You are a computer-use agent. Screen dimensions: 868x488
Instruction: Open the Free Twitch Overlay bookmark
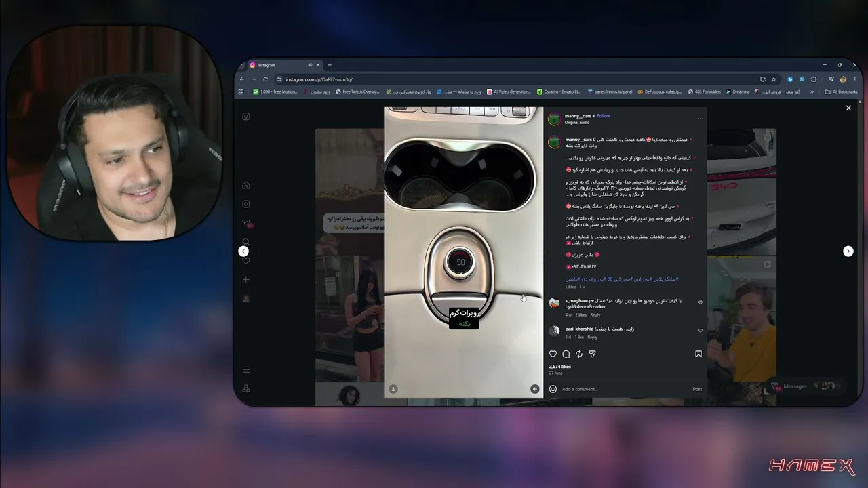[357, 91]
